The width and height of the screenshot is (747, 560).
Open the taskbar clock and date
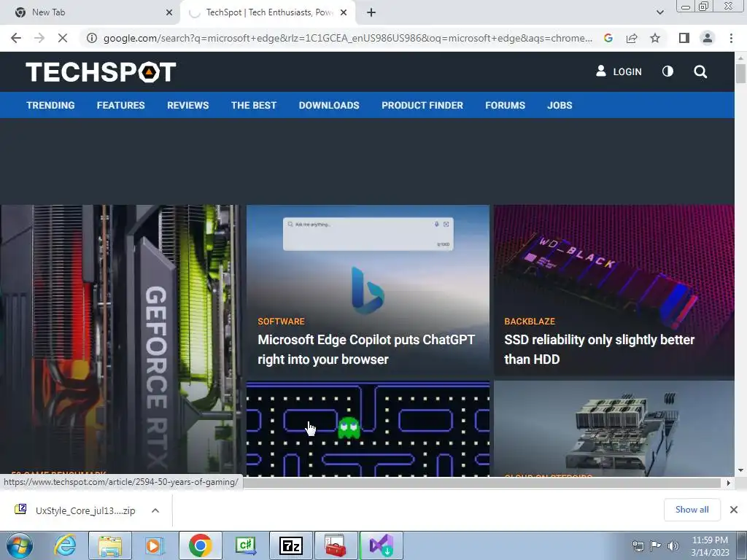[x=710, y=546]
